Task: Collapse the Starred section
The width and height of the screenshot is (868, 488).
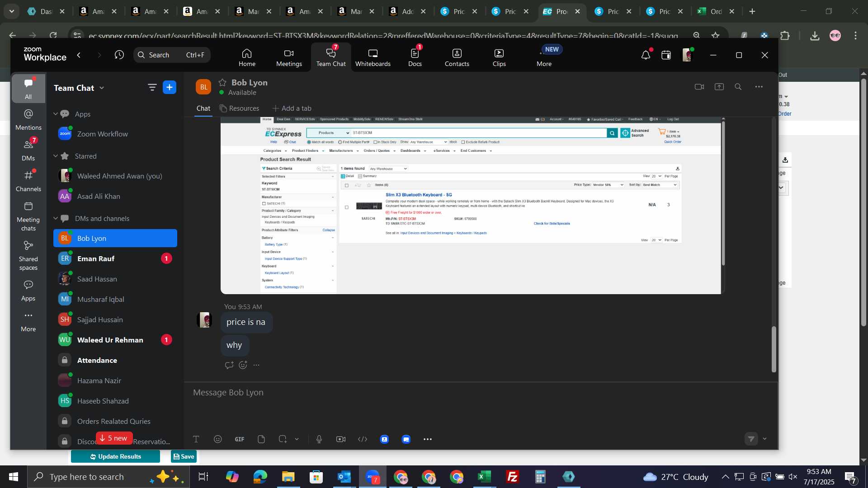Action: 56,156
